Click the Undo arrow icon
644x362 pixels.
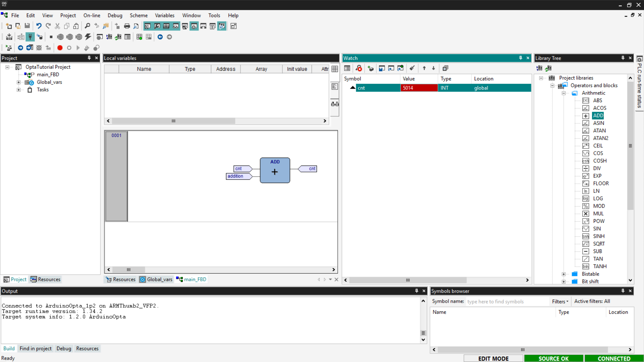point(39,26)
